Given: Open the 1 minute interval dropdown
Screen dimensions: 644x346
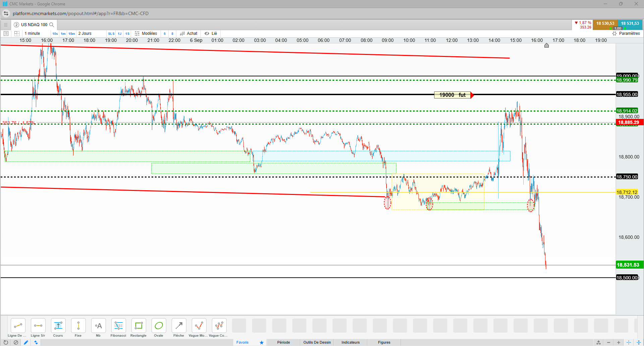Looking at the screenshot, I should (33, 33).
